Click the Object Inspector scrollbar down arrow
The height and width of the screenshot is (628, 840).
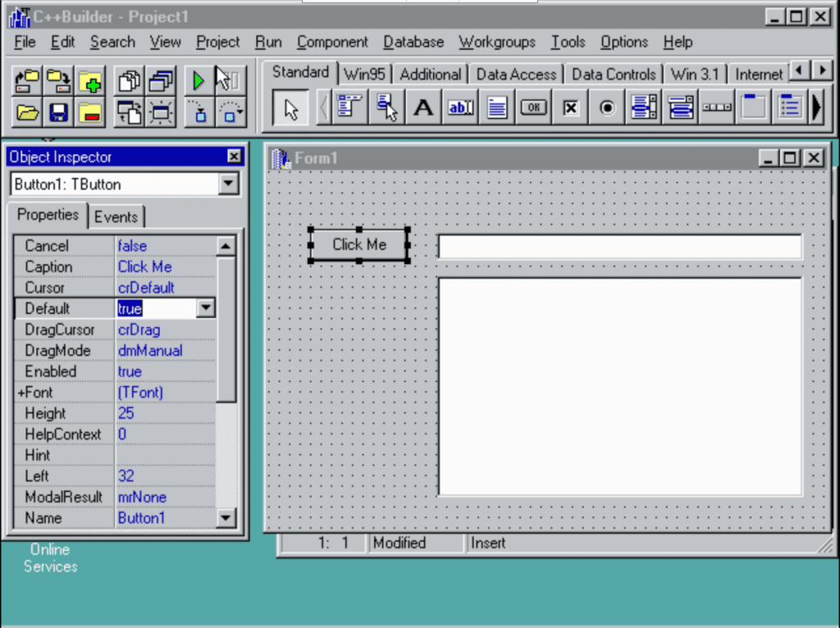(226, 517)
